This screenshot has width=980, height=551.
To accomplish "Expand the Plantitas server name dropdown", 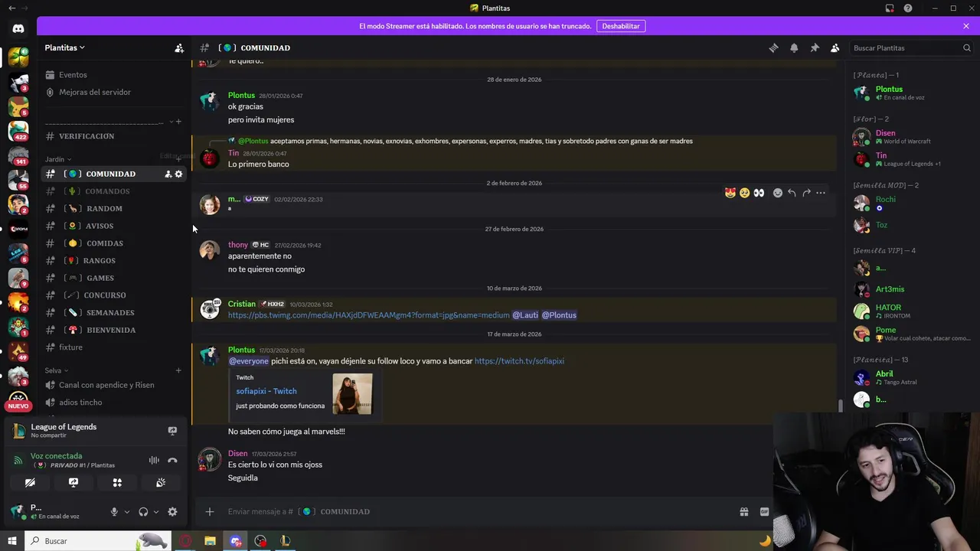I will click(x=65, y=47).
